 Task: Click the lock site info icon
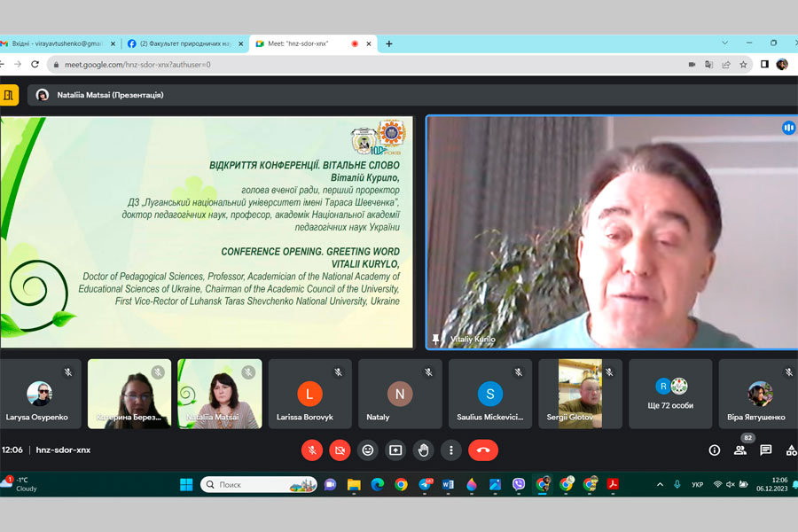pos(56,65)
